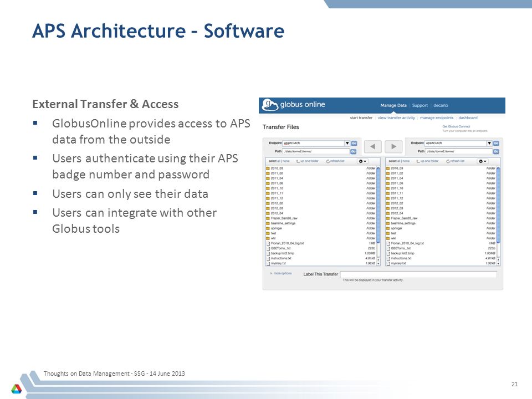Open the left pane gear options dropdown

[362, 161]
